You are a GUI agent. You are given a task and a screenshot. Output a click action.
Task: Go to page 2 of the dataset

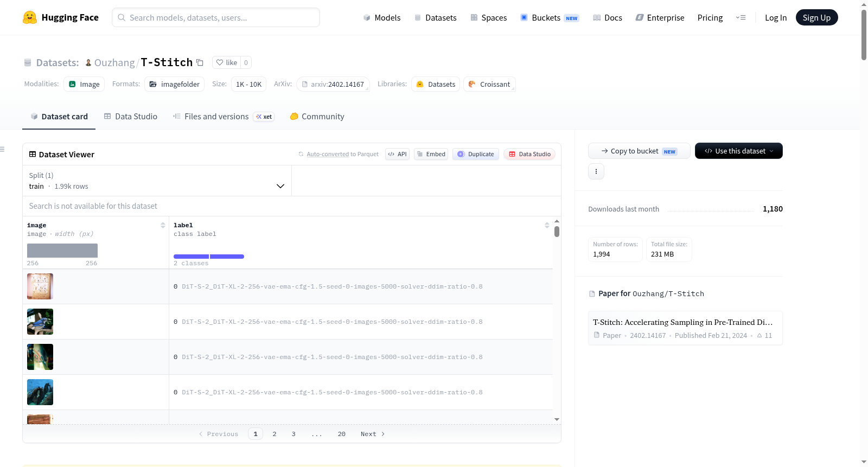(275, 434)
